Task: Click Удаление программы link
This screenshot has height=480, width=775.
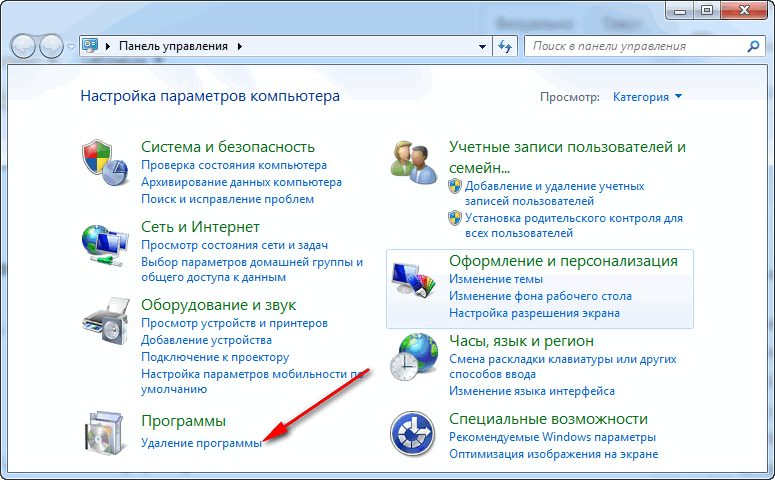Action: 201,443
